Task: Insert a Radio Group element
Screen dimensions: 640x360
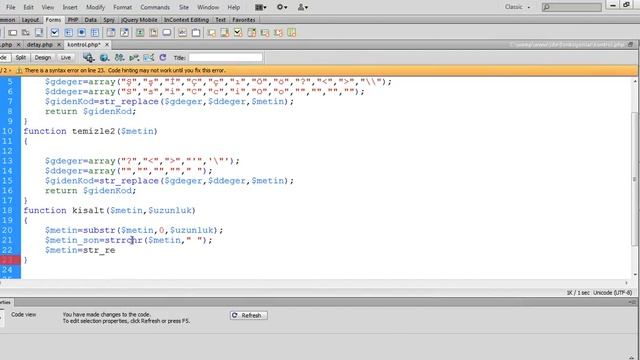Action: point(95,33)
